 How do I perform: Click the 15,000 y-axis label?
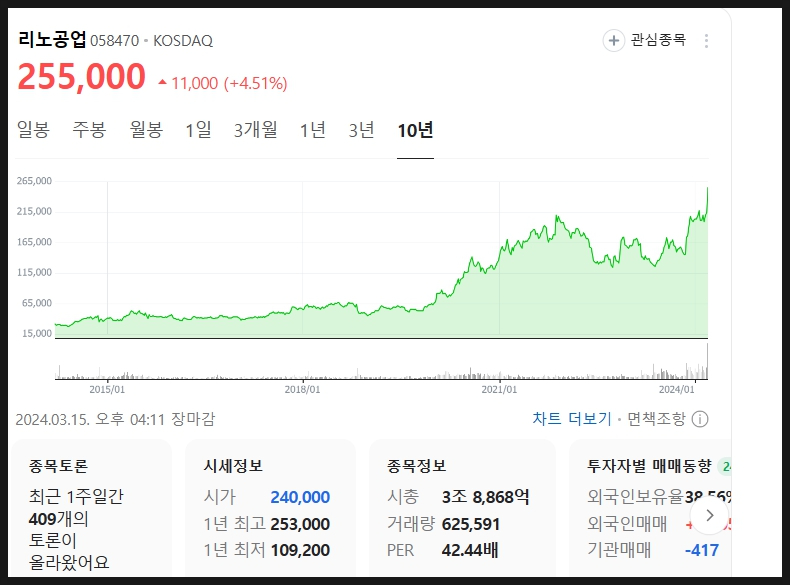pyautogui.click(x=37, y=333)
